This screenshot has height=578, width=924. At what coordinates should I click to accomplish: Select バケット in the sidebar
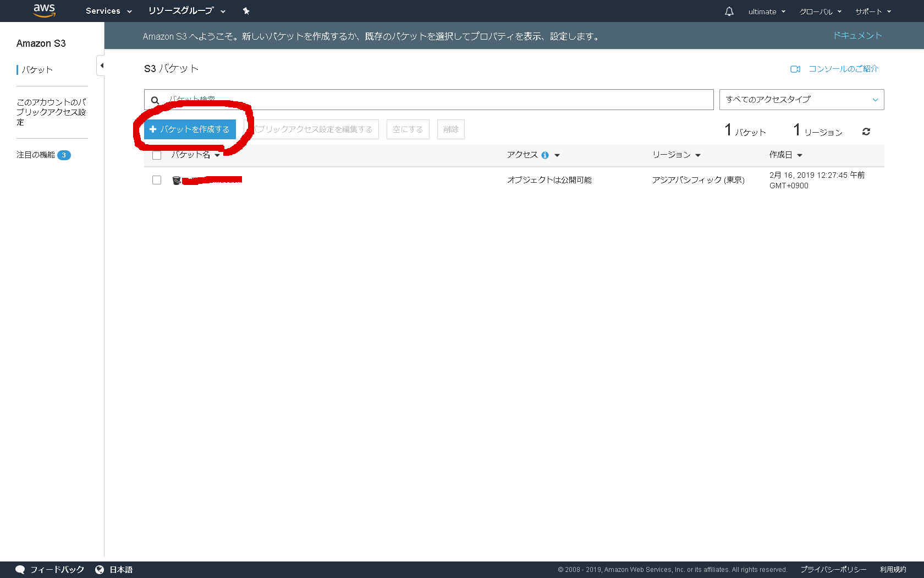click(37, 70)
